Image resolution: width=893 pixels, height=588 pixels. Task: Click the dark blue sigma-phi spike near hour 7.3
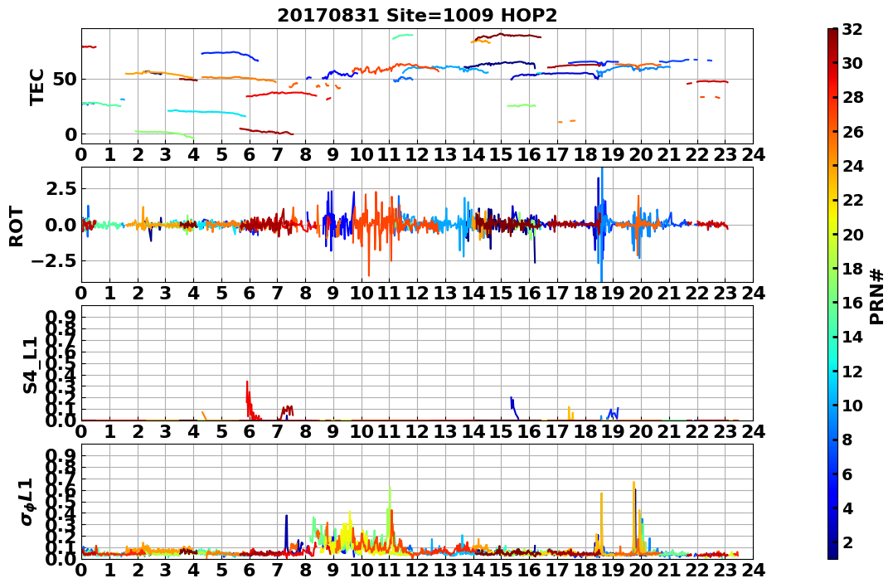[x=286, y=532]
